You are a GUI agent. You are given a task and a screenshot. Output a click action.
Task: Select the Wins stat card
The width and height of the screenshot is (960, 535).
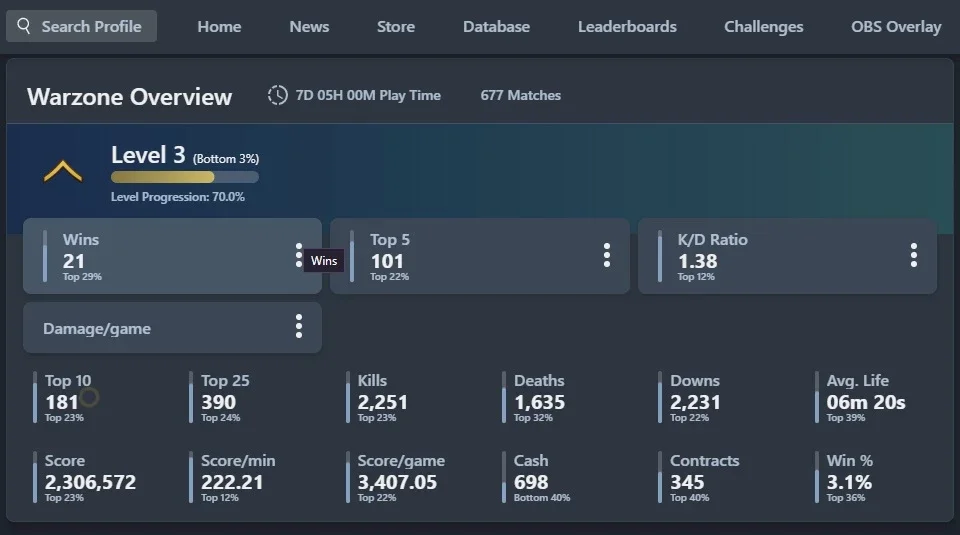tap(173, 256)
